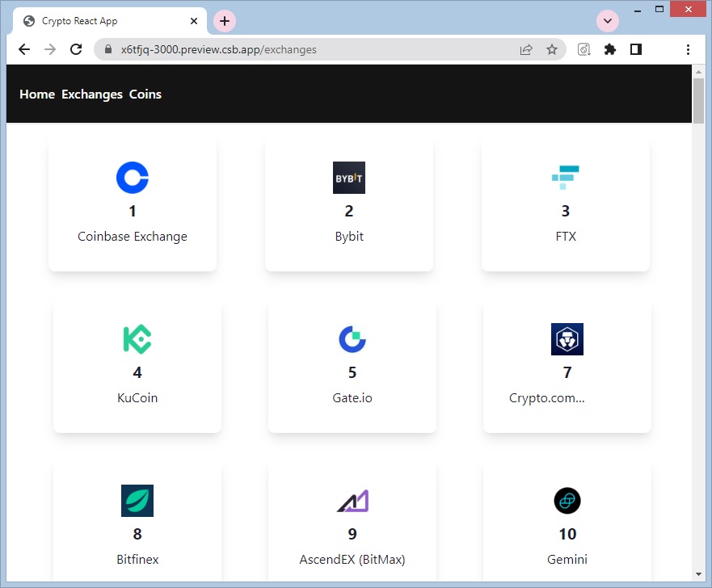Click the scrollbar down arrow
The height and width of the screenshot is (588, 712).
(x=698, y=574)
